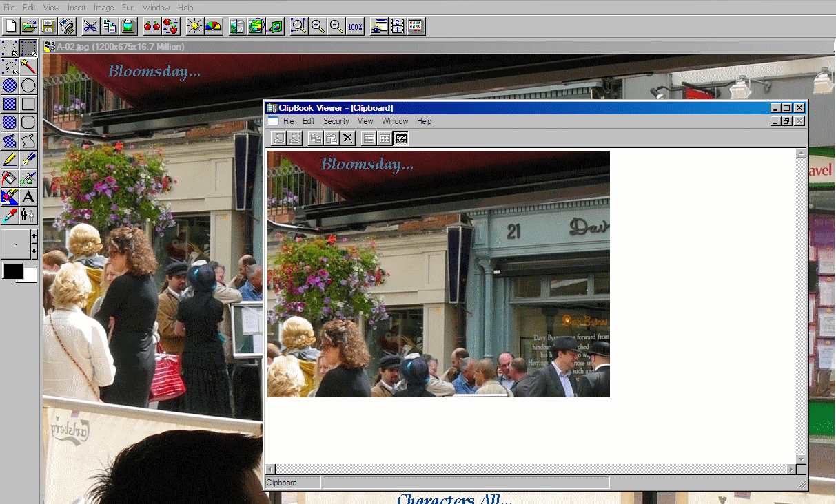Click the New file icon in image editor
This screenshot has height=504, width=836.
[10, 26]
